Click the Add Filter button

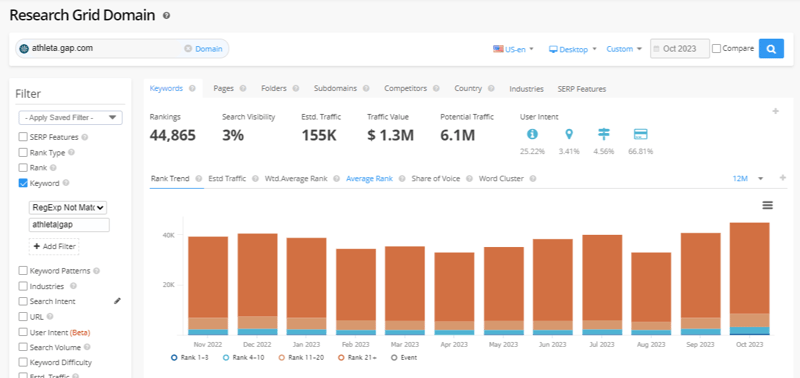point(54,246)
